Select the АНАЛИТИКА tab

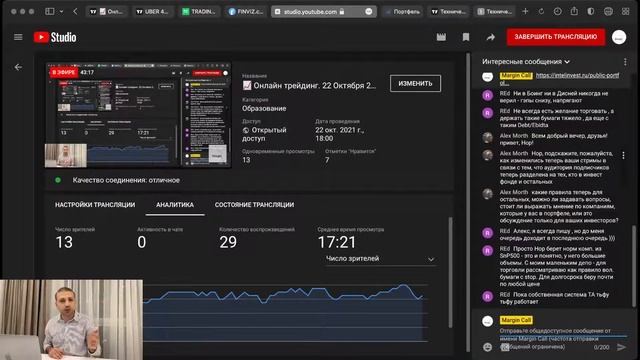[x=175, y=205]
